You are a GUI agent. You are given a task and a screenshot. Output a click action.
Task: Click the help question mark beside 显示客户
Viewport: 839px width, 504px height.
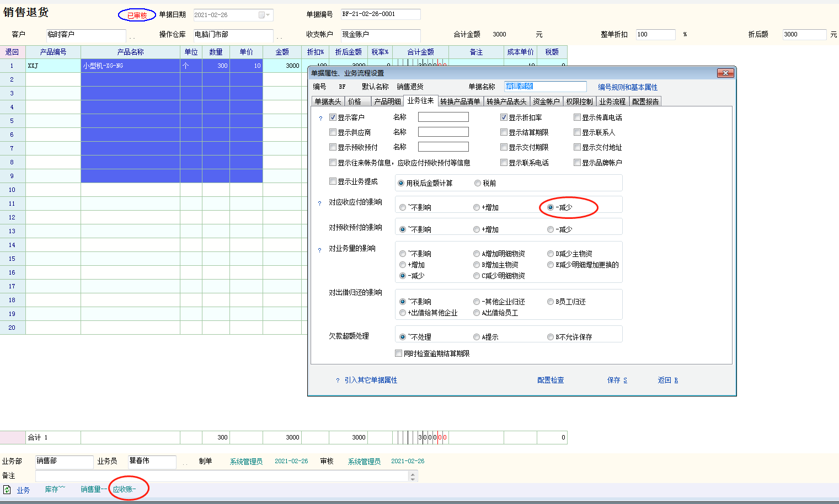[x=320, y=118]
